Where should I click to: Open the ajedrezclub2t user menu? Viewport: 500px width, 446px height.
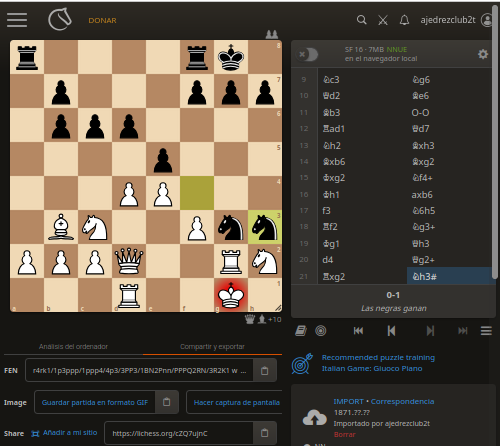(456, 20)
